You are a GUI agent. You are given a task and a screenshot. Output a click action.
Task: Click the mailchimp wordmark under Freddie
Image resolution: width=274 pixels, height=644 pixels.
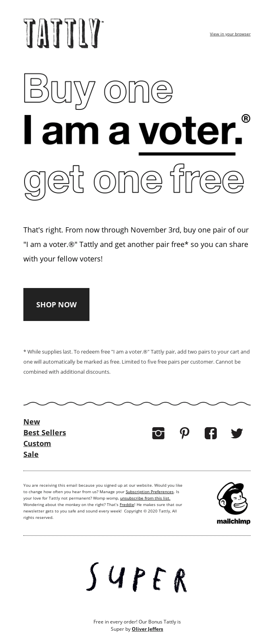(x=233, y=522)
